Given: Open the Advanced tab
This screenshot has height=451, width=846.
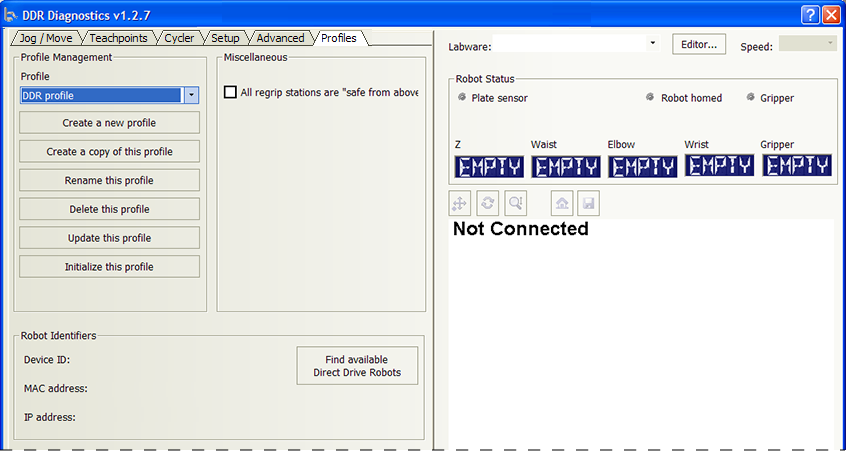Looking at the screenshot, I should click(x=280, y=38).
